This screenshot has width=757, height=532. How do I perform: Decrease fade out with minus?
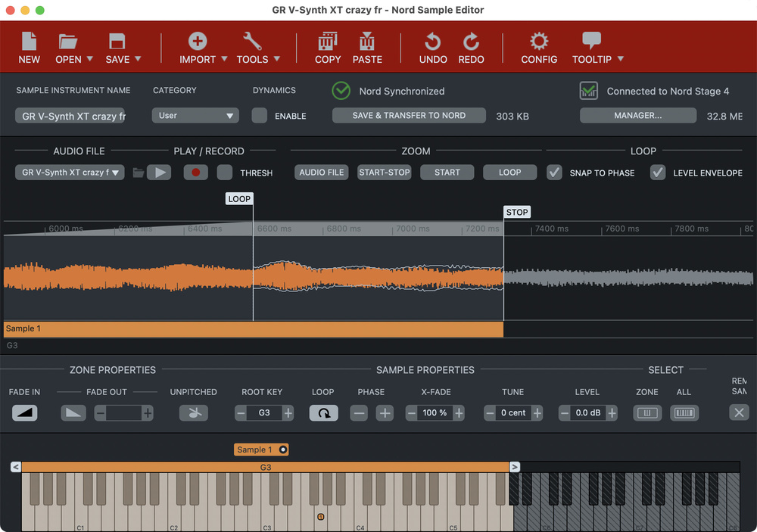coord(100,412)
